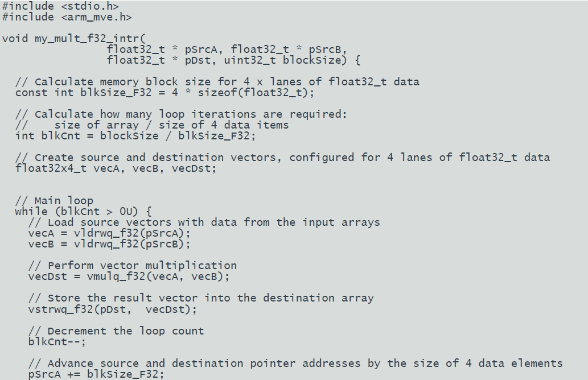
Task: Click the '// Main loop' comment
Action: (x=54, y=201)
